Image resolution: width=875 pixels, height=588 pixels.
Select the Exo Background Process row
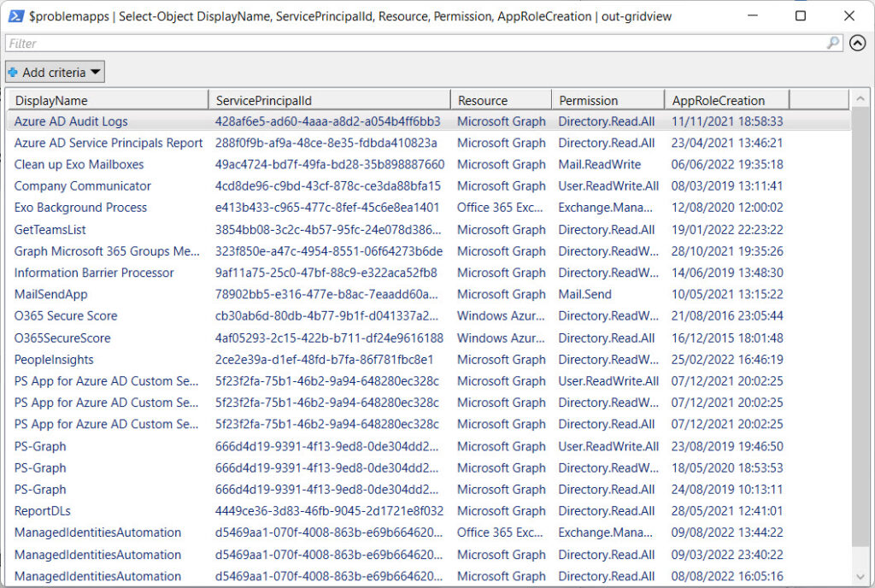(x=429, y=208)
